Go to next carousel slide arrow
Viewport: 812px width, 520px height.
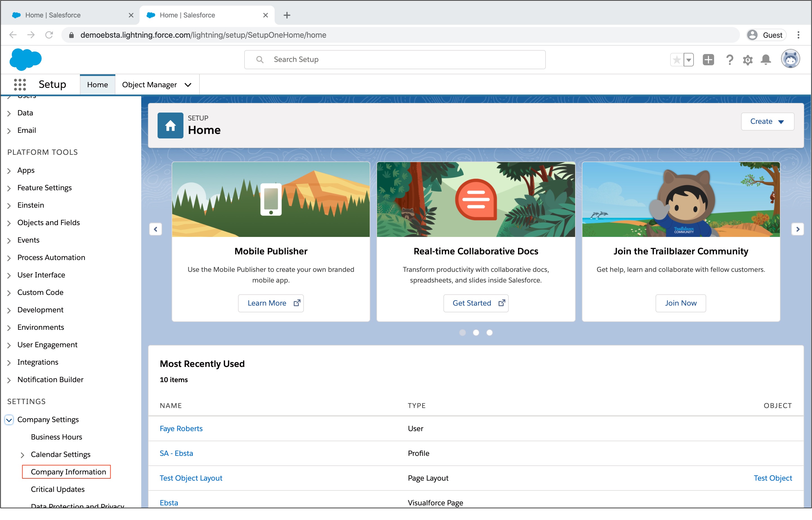pyautogui.click(x=797, y=229)
